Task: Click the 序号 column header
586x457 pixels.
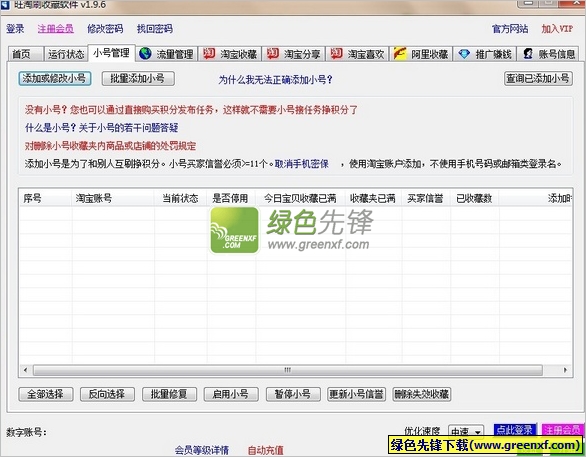Action: 46,198
